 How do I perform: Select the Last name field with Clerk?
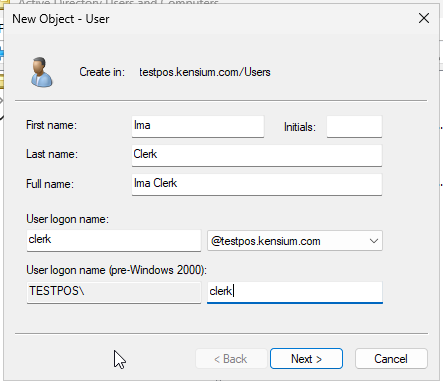(x=257, y=155)
